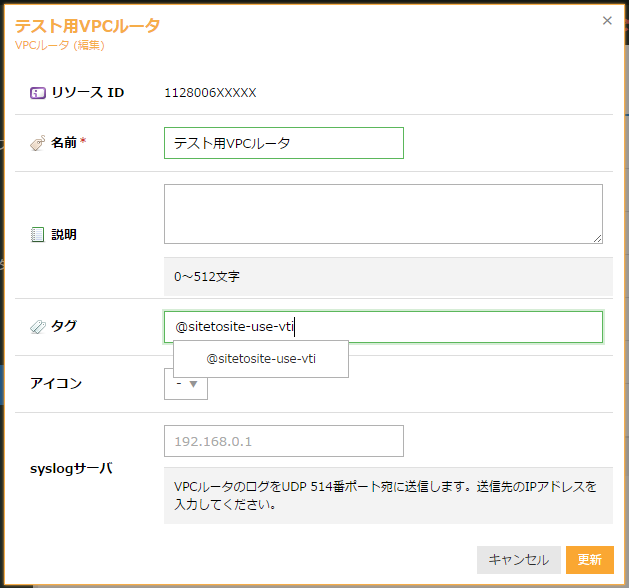This screenshot has width=629, height=588.
Task: Focus the 名前 text field
Action: click(283, 143)
